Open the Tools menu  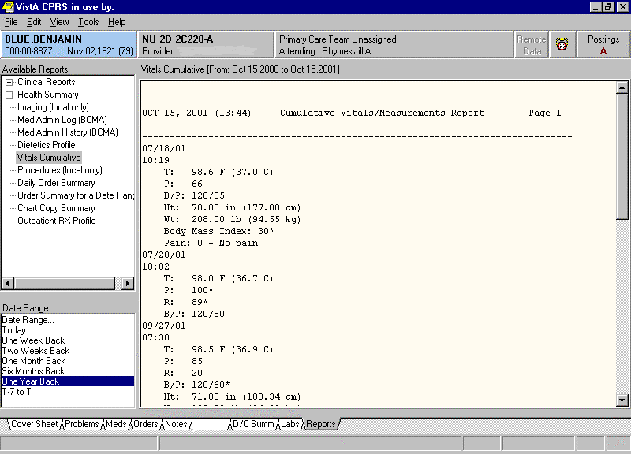88,22
